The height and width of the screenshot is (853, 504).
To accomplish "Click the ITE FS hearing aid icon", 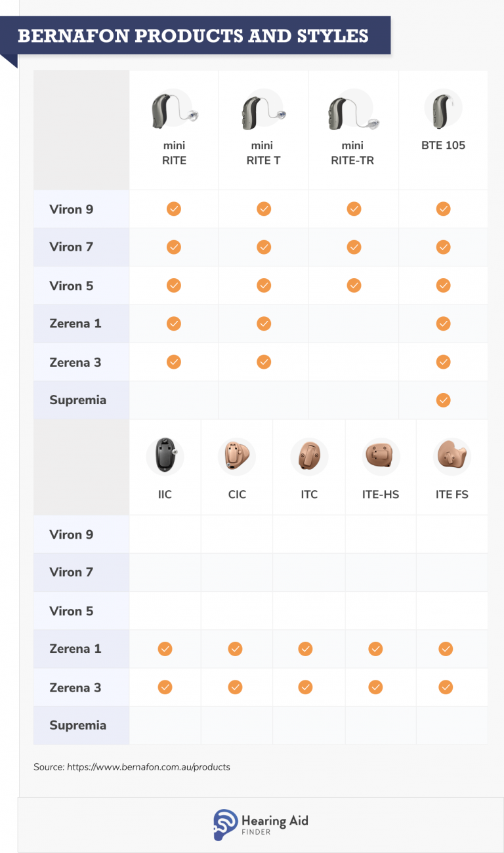I will point(452,455).
